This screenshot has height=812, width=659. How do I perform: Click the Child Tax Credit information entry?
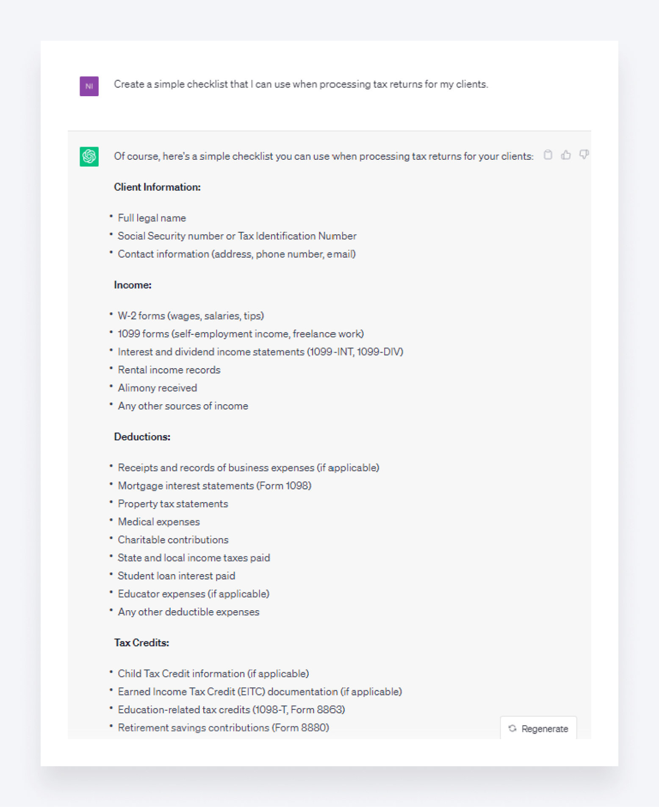(x=213, y=673)
